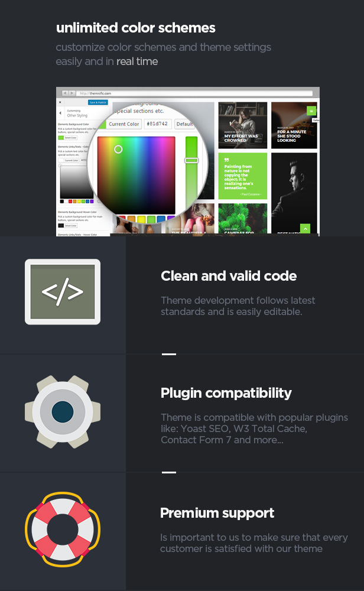Click the green gallery icon on post

click(311, 111)
